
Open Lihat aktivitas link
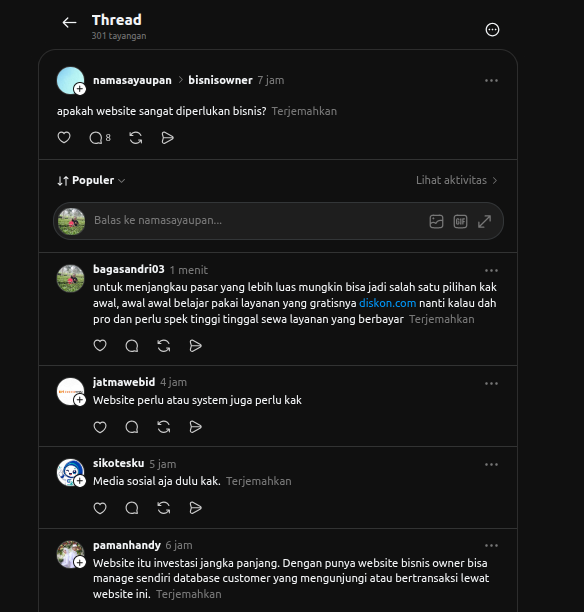click(456, 180)
